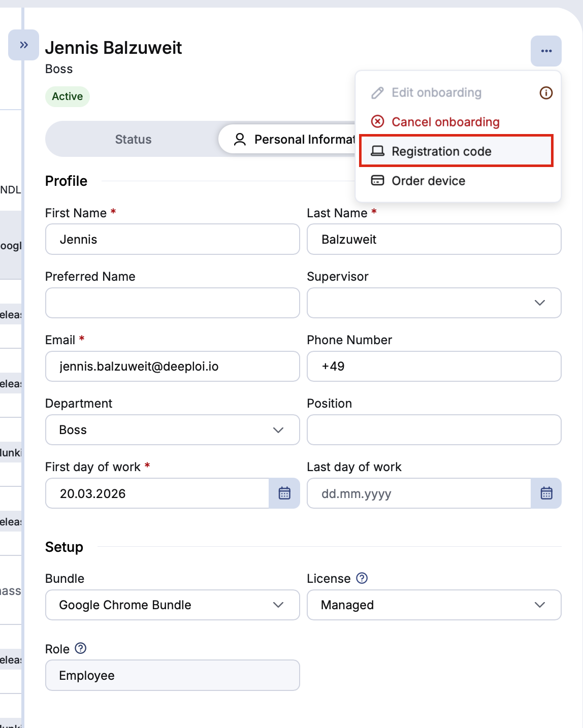Open the three-dots more actions menu
The image size is (583, 728).
click(x=546, y=51)
